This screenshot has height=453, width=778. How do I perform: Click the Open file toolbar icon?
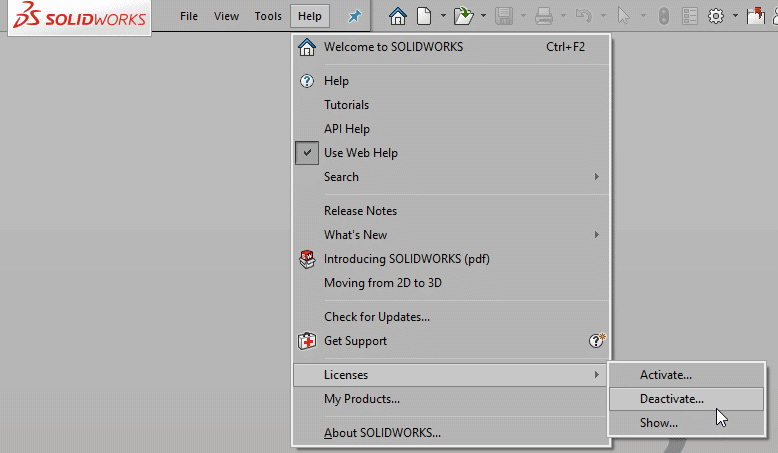464,16
